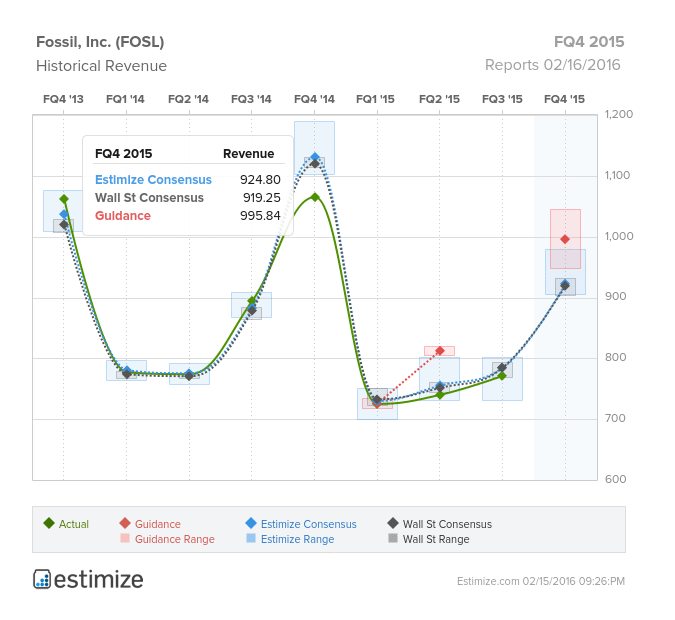Click the blue Estimize Consensus legend diamond
675x620 pixels.
click(251, 523)
